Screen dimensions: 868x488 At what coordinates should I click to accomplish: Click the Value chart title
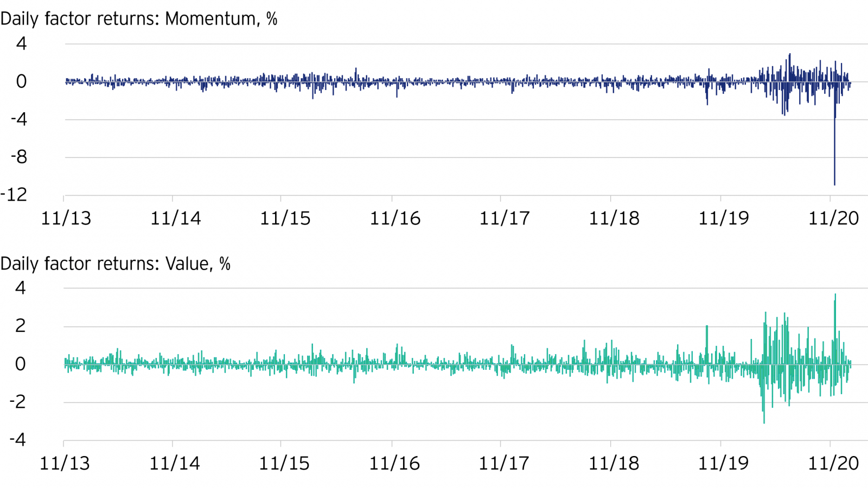pyautogui.click(x=116, y=264)
